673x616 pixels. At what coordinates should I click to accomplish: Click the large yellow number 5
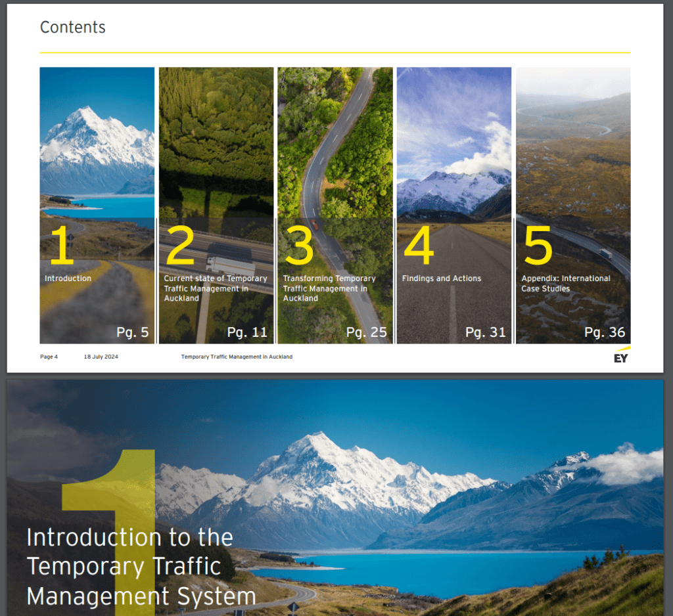pos(538,245)
